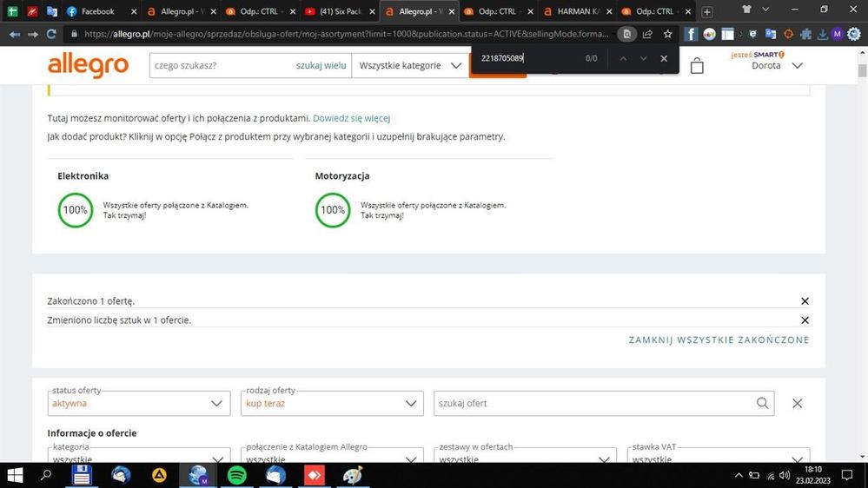Open the kategoria dropdown
Screen dimensions: 868x488
click(x=139, y=455)
